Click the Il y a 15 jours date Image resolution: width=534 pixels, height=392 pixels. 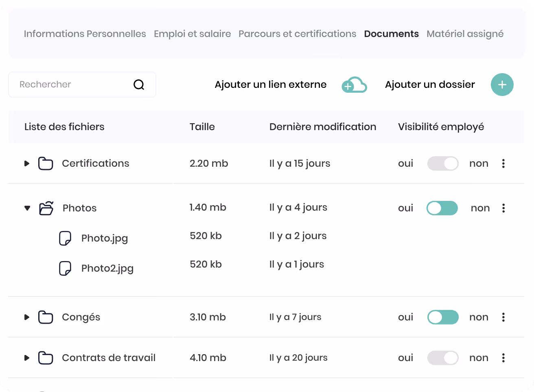coord(300,163)
